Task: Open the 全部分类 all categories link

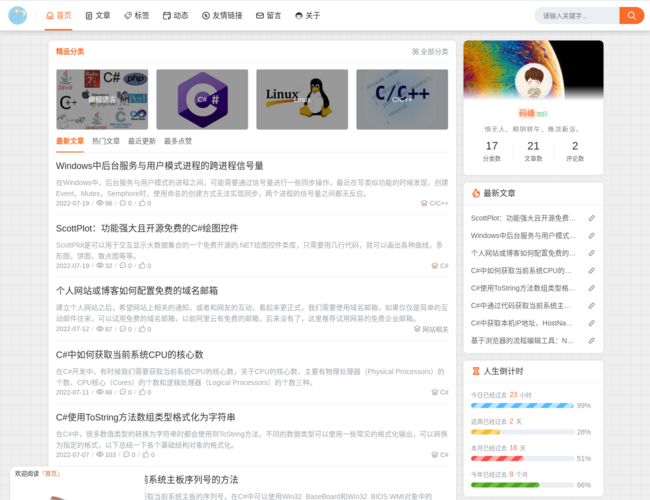Action: click(430, 51)
